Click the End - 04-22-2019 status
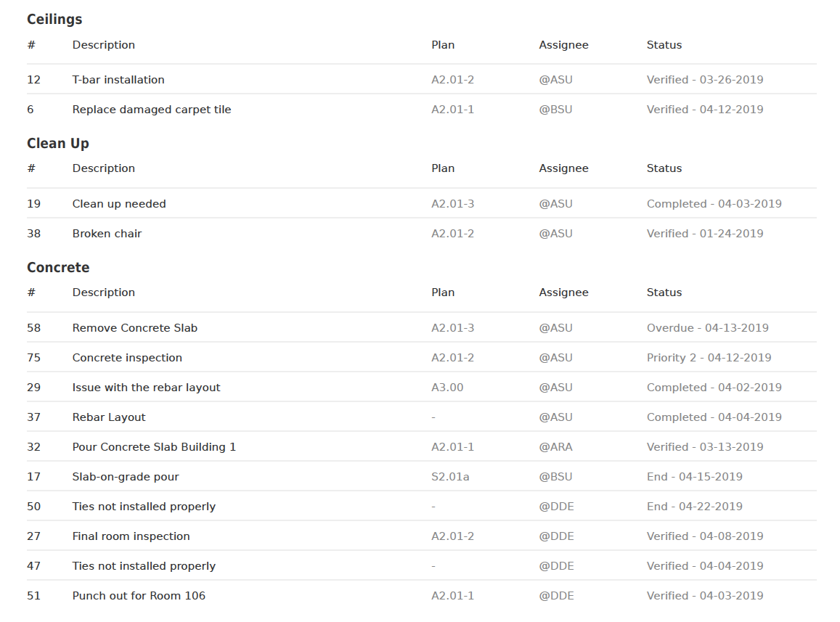 tap(694, 507)
